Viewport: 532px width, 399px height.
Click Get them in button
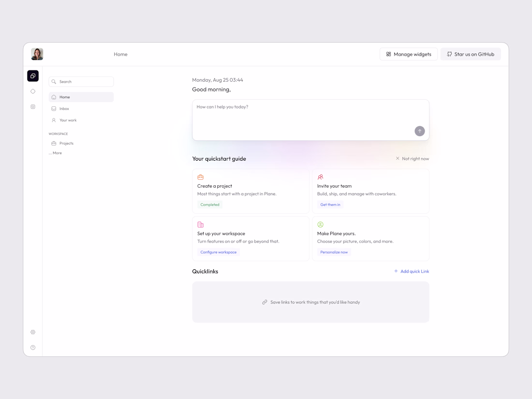[330, 205]
